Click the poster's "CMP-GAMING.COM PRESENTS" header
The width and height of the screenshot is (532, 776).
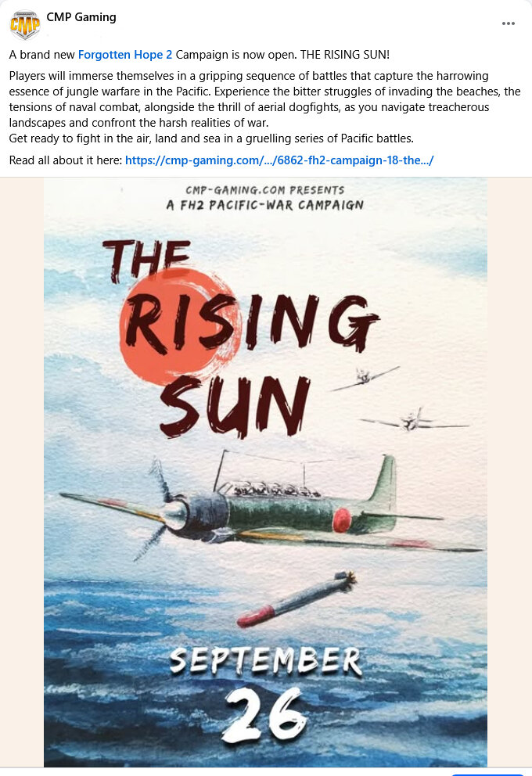tap(265, 190)
